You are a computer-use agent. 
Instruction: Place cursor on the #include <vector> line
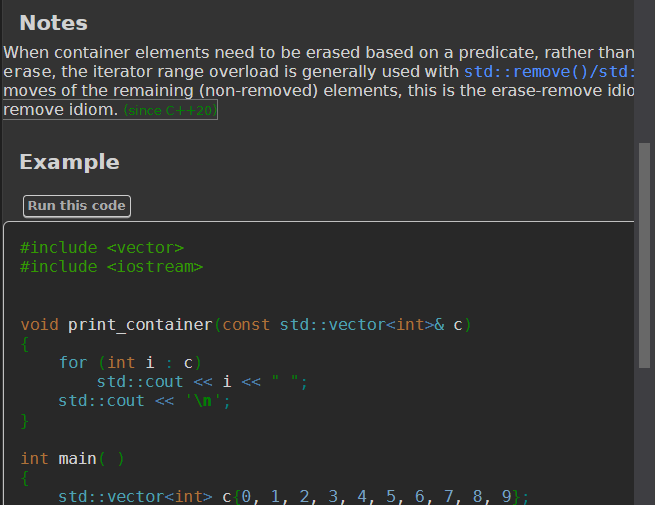pos(102,248)
